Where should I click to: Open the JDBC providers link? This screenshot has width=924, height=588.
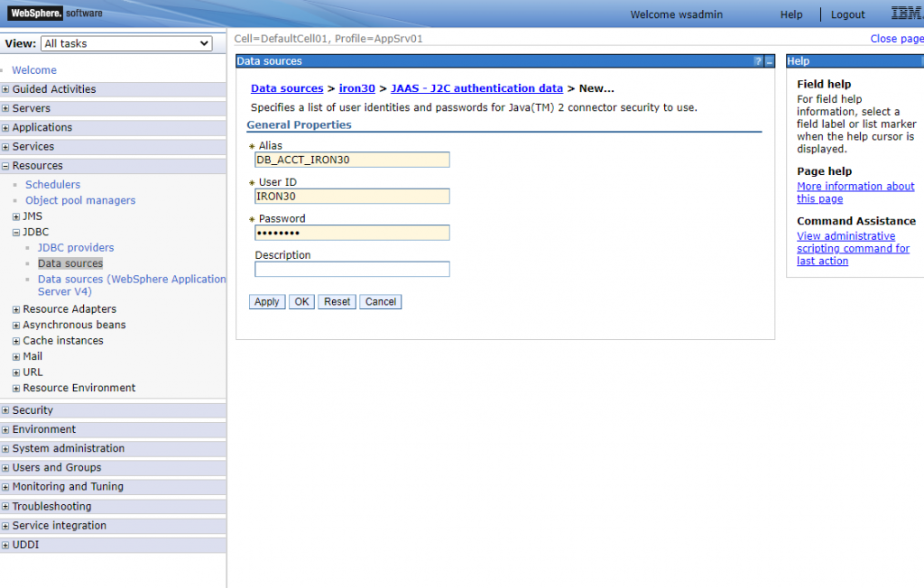click(76, 247)
